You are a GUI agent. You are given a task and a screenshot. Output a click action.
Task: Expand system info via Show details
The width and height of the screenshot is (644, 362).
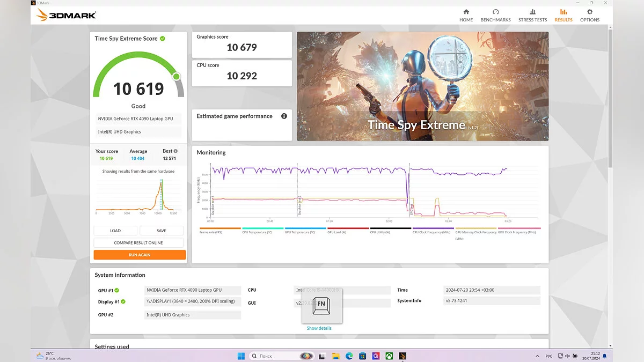click(319, 328)
